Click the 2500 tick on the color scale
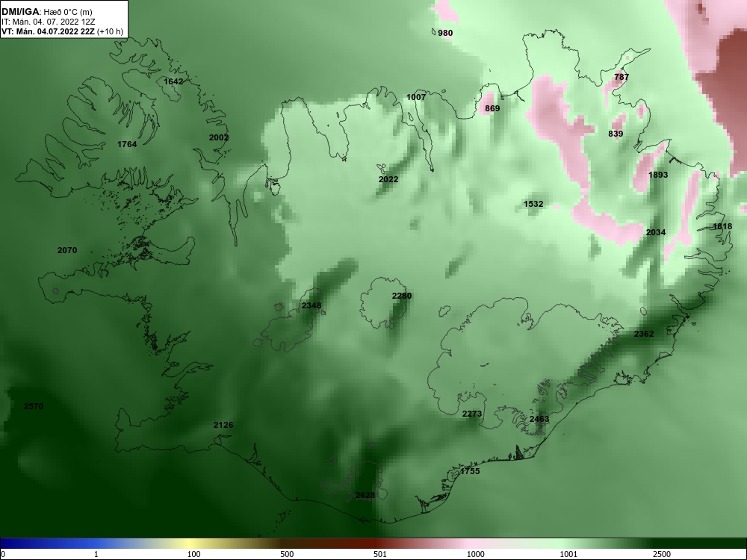747x560 pixels. (662, 554)
